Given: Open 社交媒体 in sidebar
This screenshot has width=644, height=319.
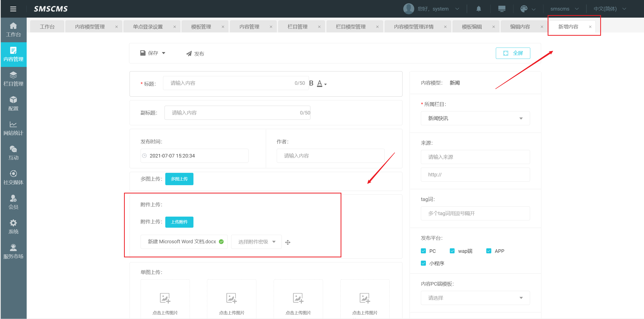Looking at the screenshot, I should pyautogui.click(x=13, y=177).
